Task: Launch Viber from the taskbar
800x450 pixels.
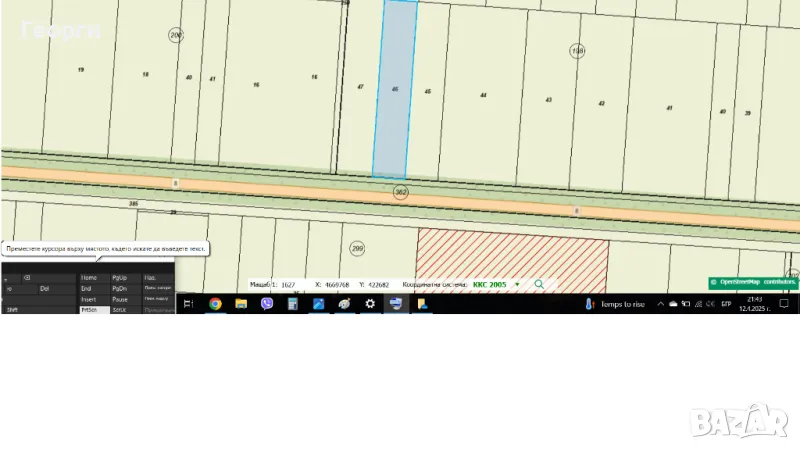Action: pyautogui.click(x=267, y=304)
